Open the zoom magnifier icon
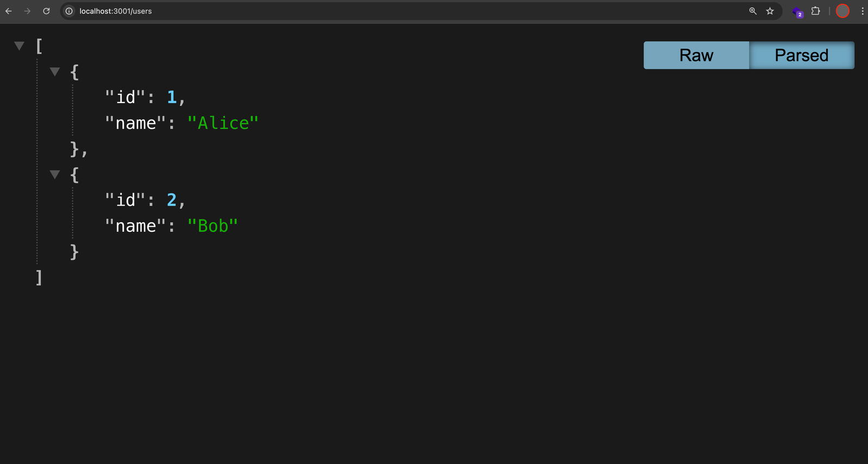Image resolution: width=868 pixels, height=464 pixels. 753,11
